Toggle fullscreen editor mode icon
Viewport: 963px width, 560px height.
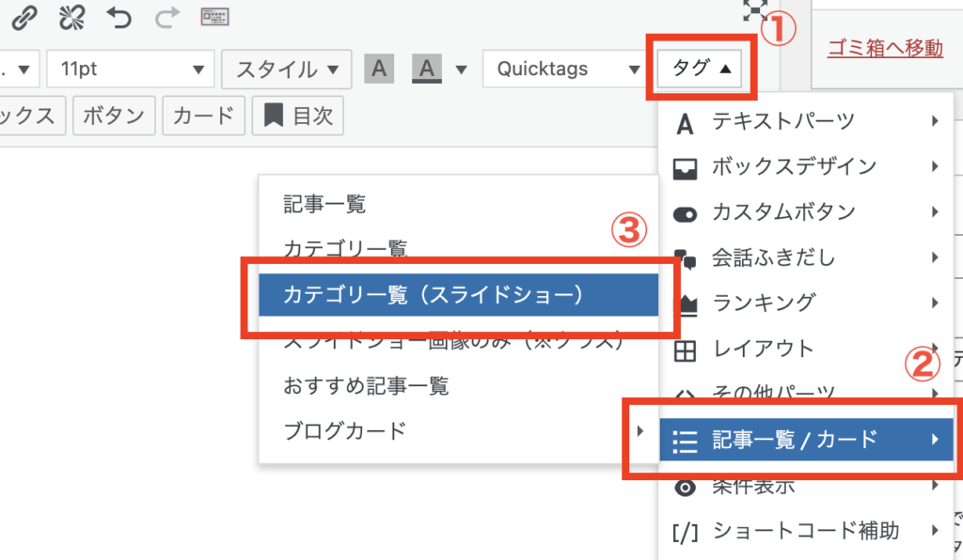click(755, 9)
